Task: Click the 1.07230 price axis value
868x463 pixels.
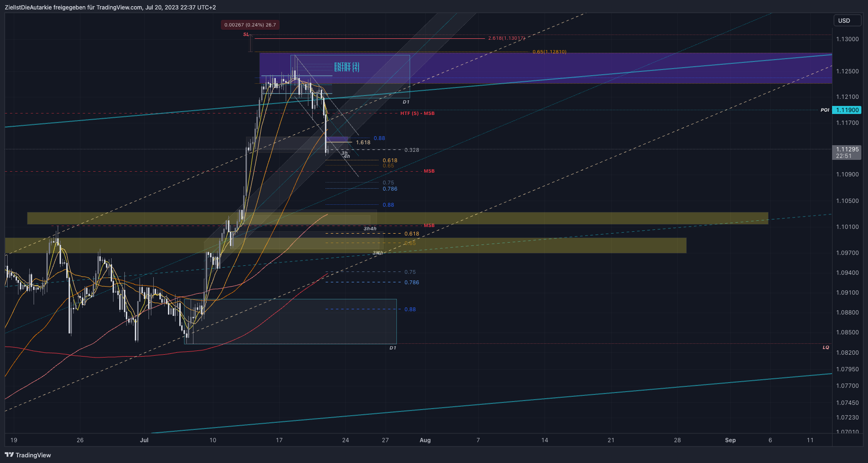Action: pyautogui.click(x=847, y=418)
